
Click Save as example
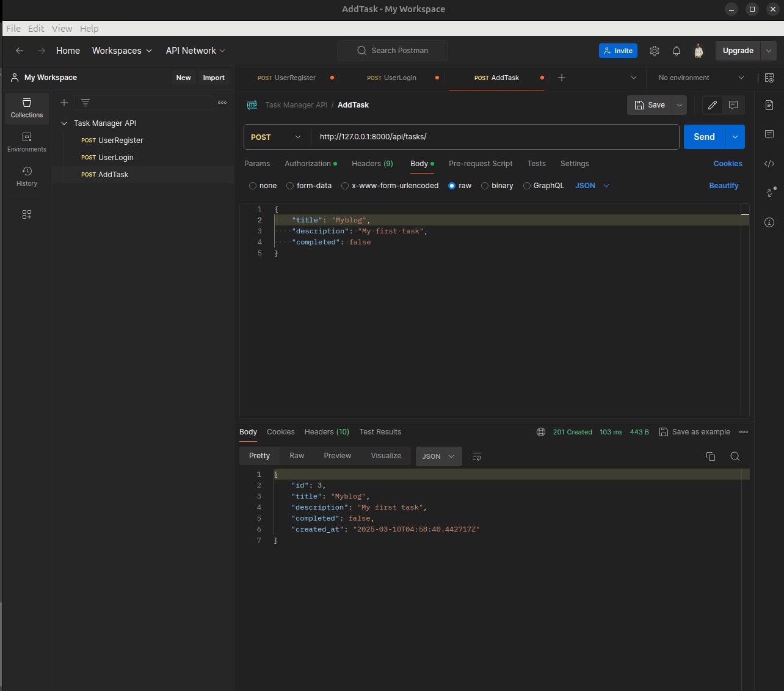point(695,432)
